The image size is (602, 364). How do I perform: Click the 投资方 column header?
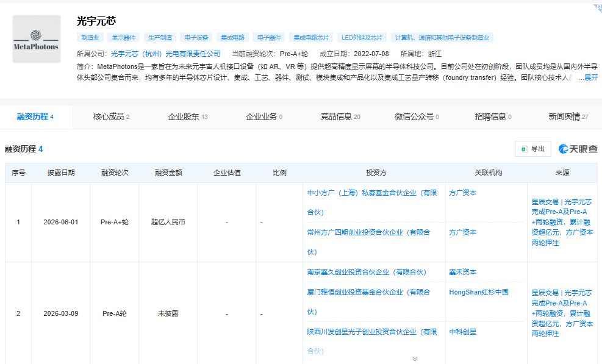pos(376,173)
